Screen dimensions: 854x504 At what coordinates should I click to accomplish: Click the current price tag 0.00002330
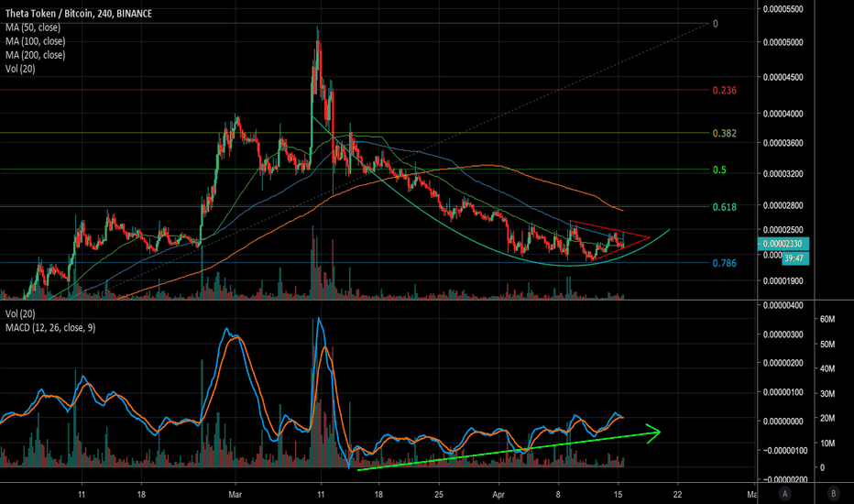pos(783,244)
